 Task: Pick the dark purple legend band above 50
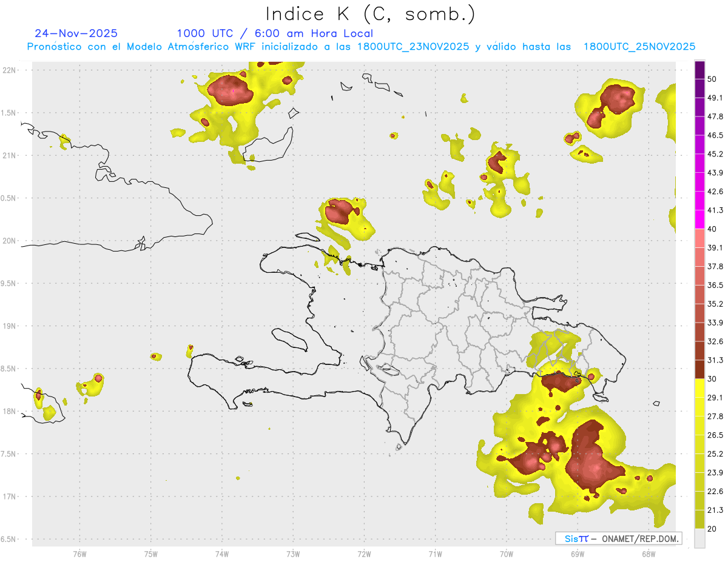click(699, 70)
